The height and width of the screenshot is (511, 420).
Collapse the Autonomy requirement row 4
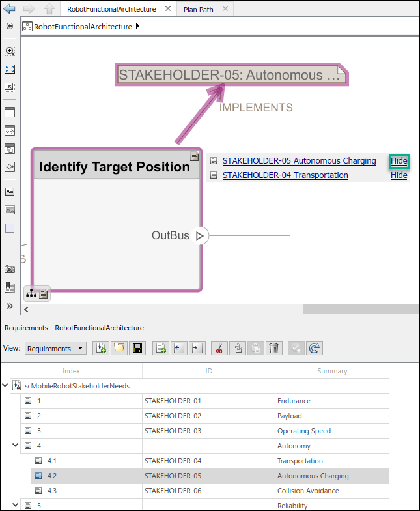(x=15, y=446)
